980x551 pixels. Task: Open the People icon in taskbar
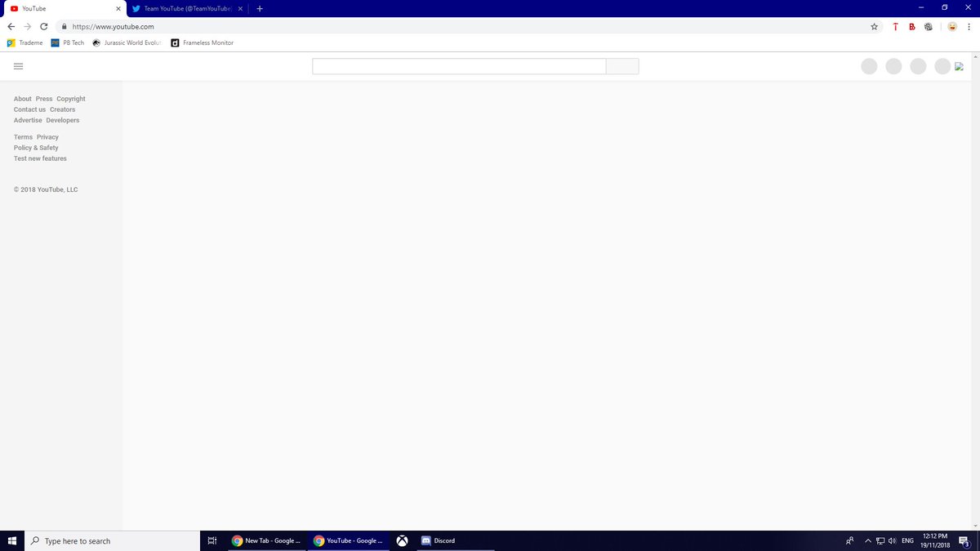tap(850, 540)
